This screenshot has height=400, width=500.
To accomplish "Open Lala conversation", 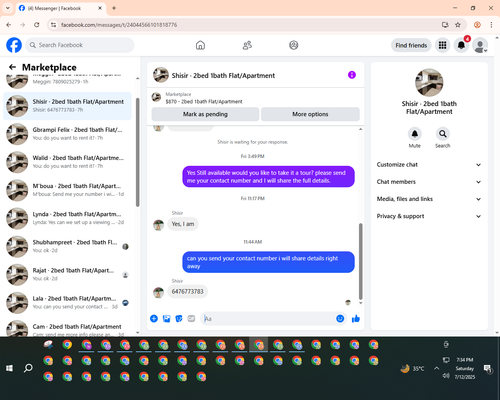I will [67, 303].
